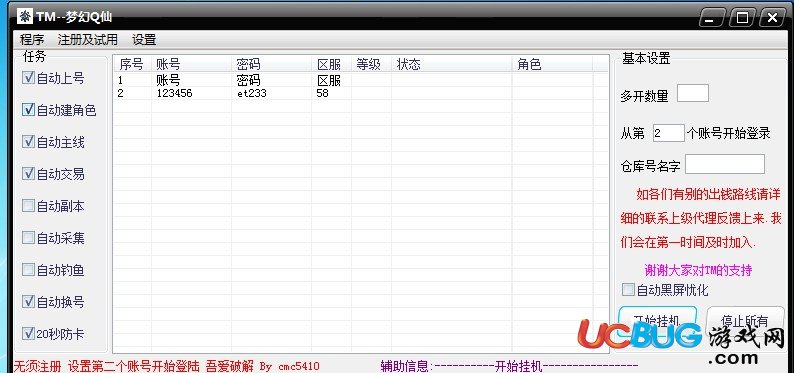Click the TM app icon in title bar

[25, 16]
